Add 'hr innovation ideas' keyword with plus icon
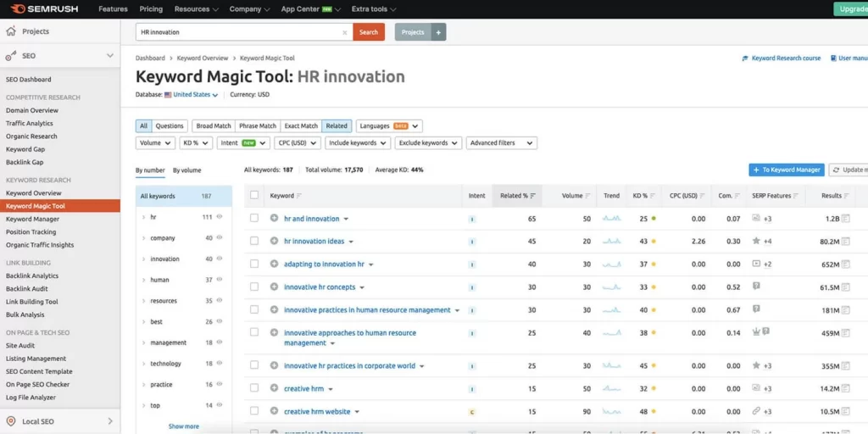The height and width of the screenshot is (434, 868). click(x=274, y=241)
